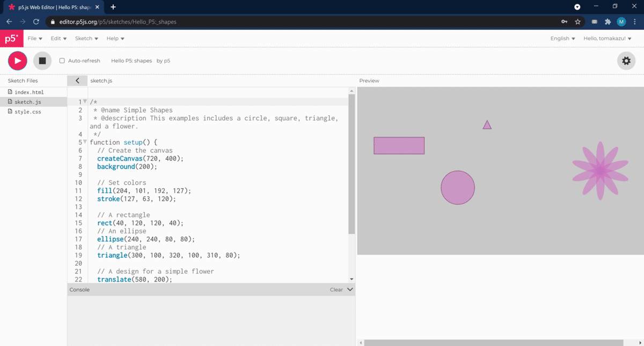Reload the browser page

(36, 21)
